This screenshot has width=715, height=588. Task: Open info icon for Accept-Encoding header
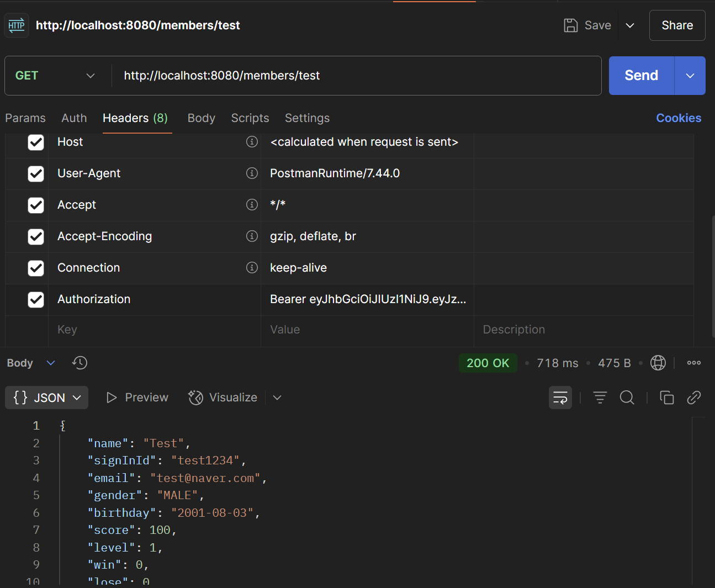pos(252,236)
